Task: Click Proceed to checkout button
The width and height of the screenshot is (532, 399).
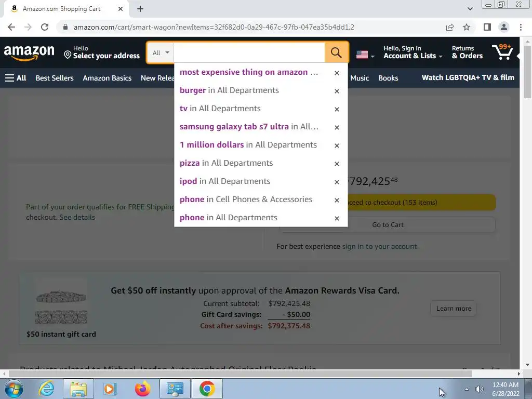Action: [421, 203]
